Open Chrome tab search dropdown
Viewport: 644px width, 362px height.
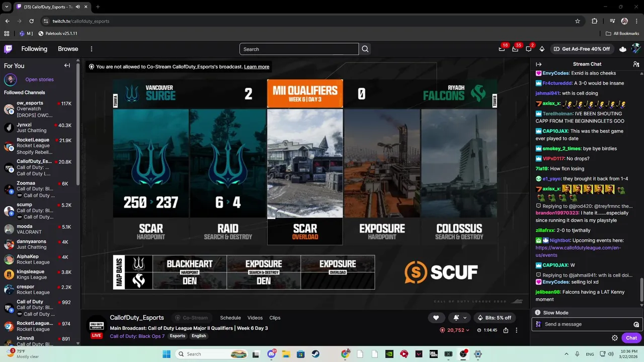click(x=7, y=7)
